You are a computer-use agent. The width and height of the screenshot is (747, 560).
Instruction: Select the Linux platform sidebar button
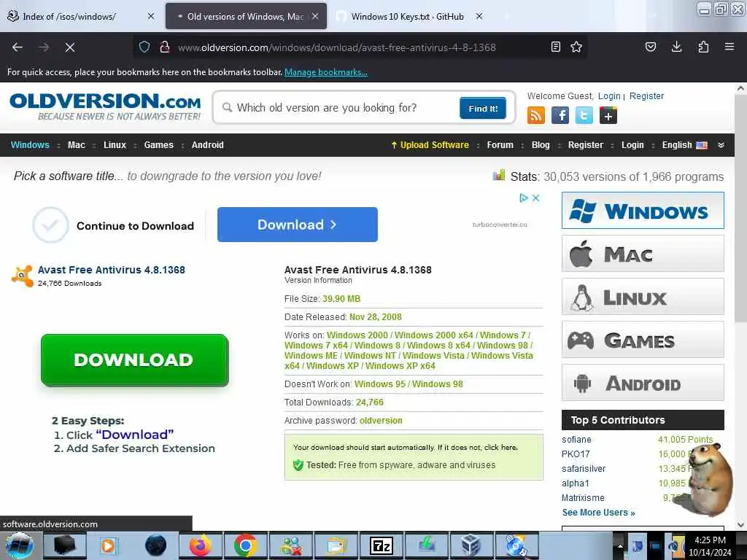[x=643, y=297]
